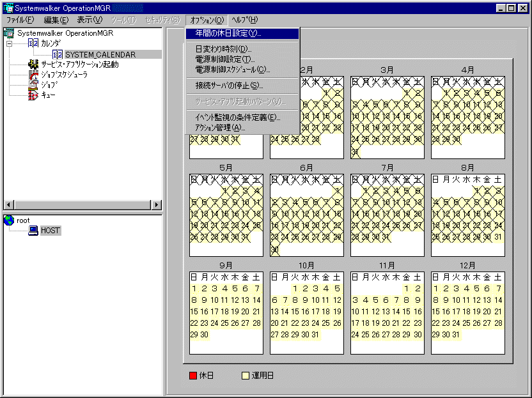Click day 24 in the 11月 calendar
The image size is (532, 398).
356,335
